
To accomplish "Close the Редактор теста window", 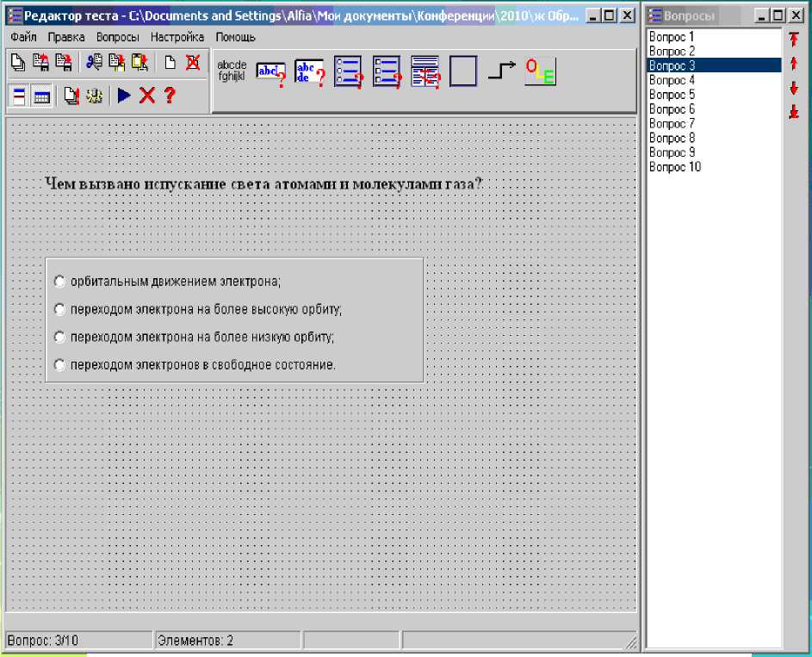I will (627, 15).
